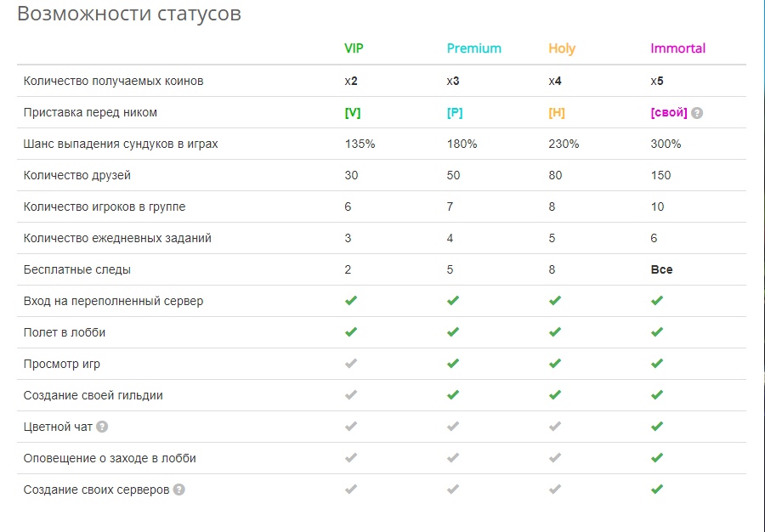Click the green [V] prefix label
The height and width of the screenshot is (532, 765).
click(x=353, y=113)
